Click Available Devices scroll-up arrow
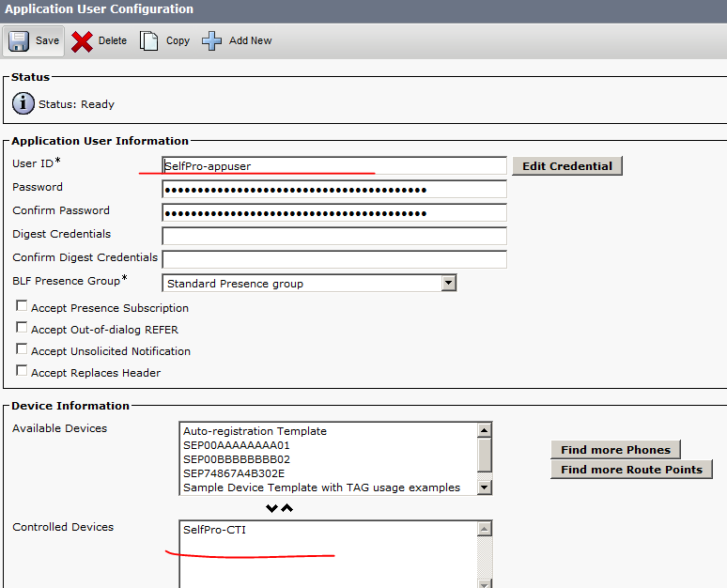 [x=484, y=430]
